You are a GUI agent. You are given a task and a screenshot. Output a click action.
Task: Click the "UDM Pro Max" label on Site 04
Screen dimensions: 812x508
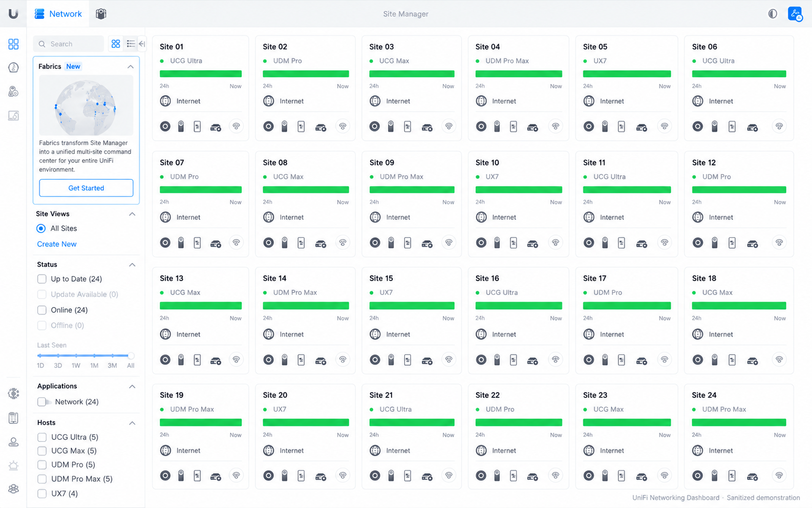pyautogui.click(x=507, y=61)
